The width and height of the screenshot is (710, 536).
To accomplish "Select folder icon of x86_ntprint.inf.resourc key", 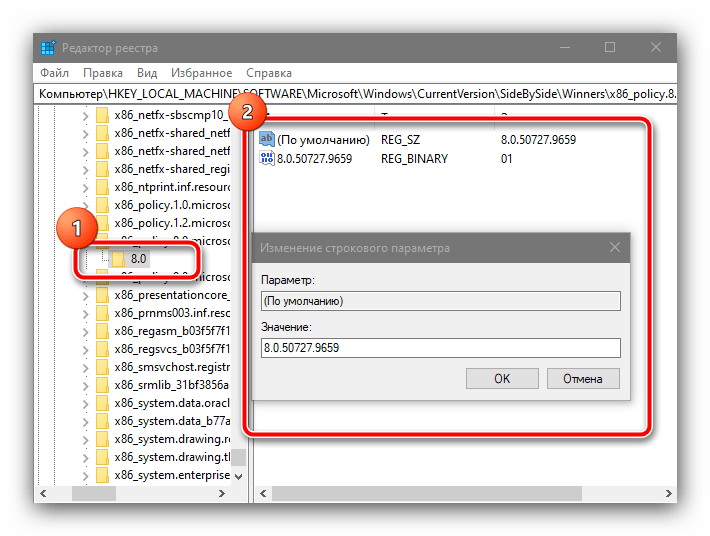I will pos(102,187).
